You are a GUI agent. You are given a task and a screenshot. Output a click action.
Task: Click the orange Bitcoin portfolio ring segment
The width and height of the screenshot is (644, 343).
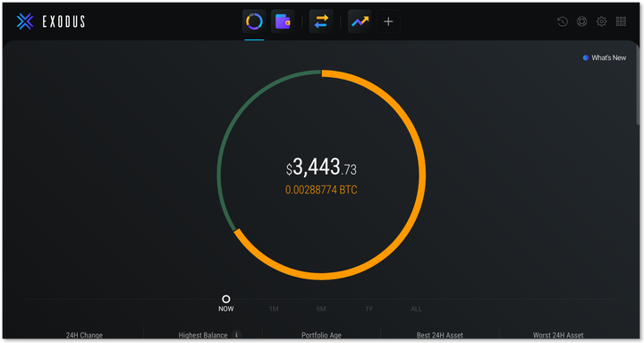[x=422, y=175]
